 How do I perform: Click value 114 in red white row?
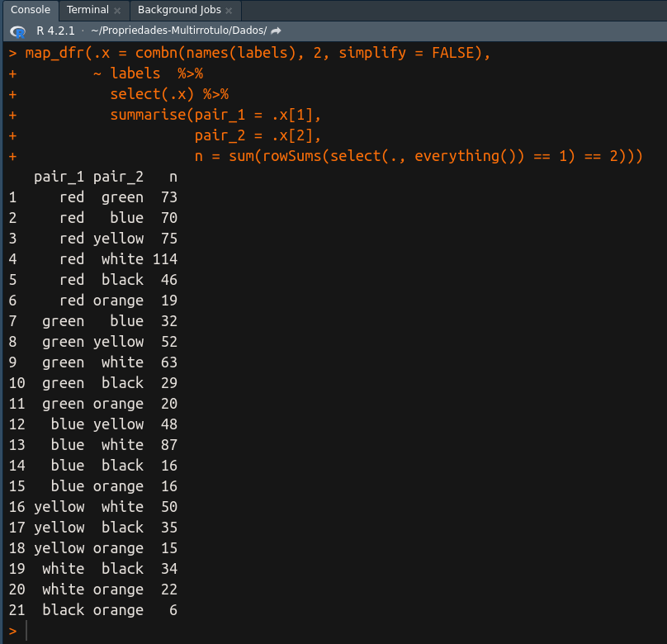[164, 259]
